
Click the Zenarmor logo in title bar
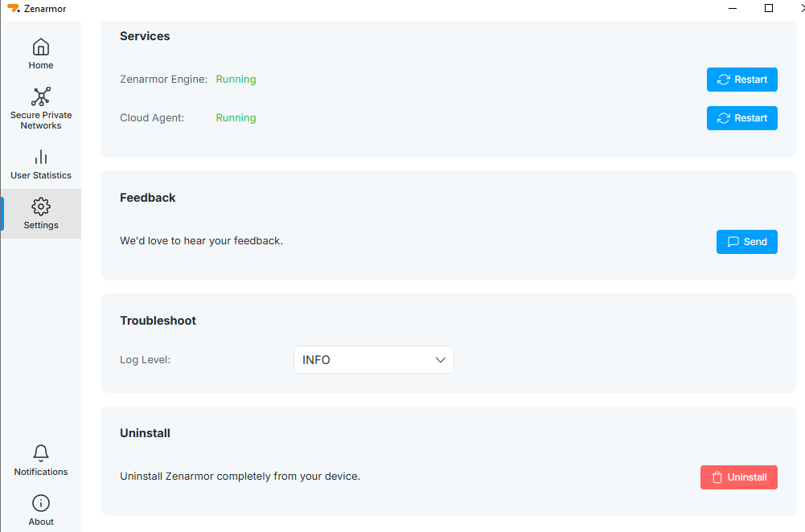[14, 9]
